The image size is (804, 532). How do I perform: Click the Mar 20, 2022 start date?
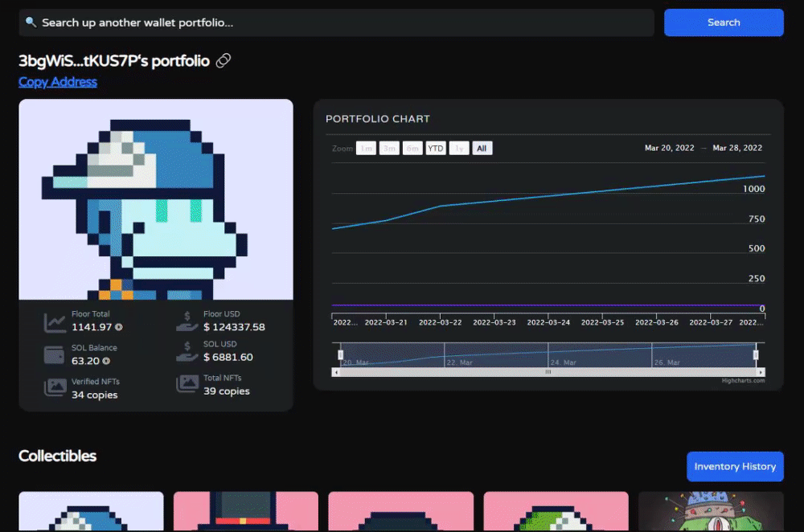coord(669,148)
